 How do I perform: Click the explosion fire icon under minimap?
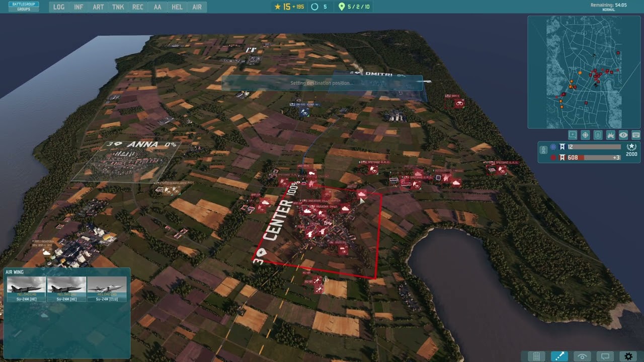click(610, 135)
